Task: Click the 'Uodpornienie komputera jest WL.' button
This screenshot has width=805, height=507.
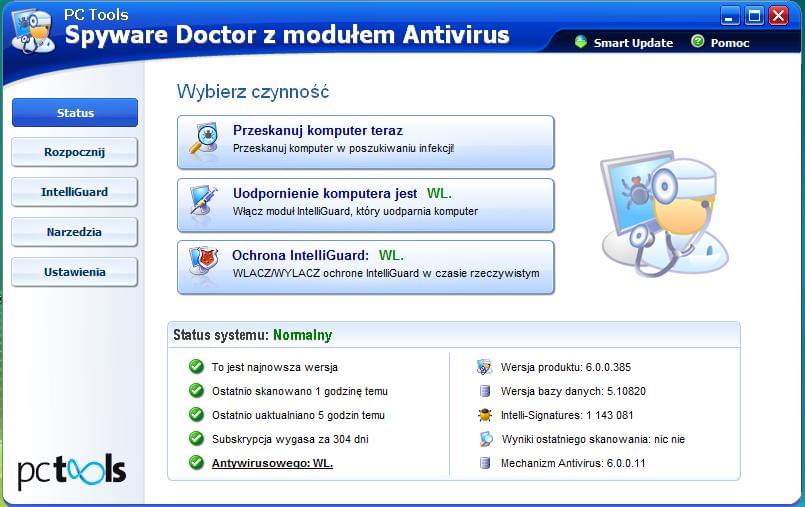Action: tap(366, 205)
